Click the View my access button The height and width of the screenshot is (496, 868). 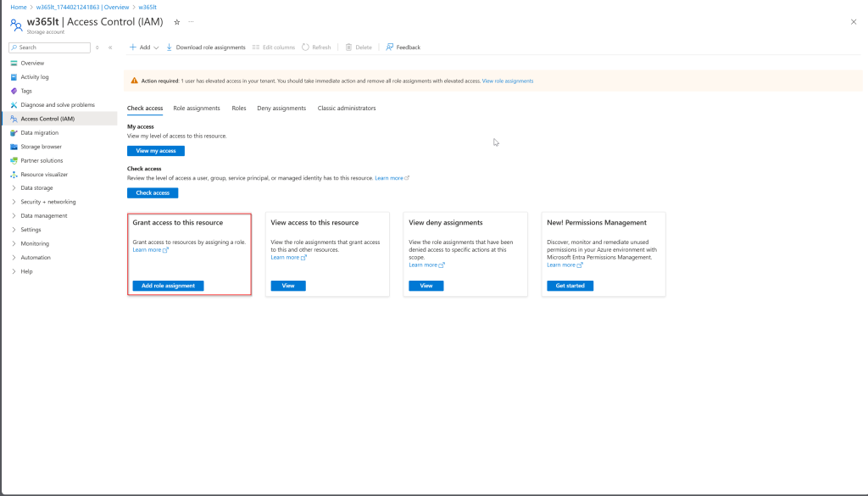tap(156, 151)
